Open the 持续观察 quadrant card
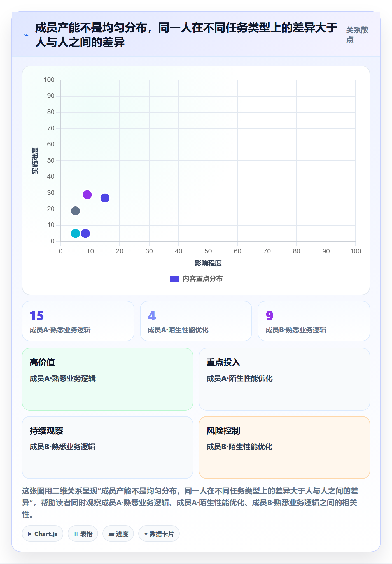 108,448
